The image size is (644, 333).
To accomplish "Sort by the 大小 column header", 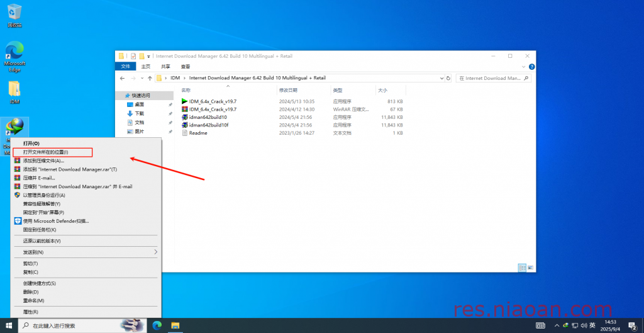I will (391, 90).
